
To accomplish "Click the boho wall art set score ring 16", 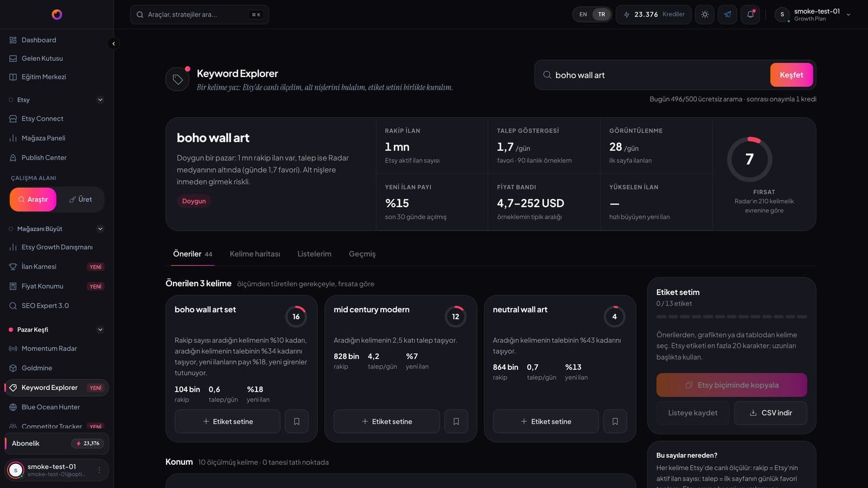I will click(x=296, y=317).
